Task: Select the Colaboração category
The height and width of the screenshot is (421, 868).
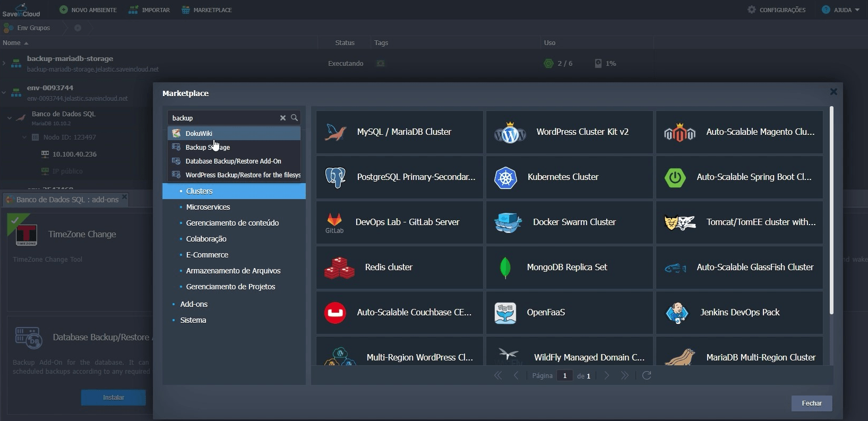Action: [206, 239]
